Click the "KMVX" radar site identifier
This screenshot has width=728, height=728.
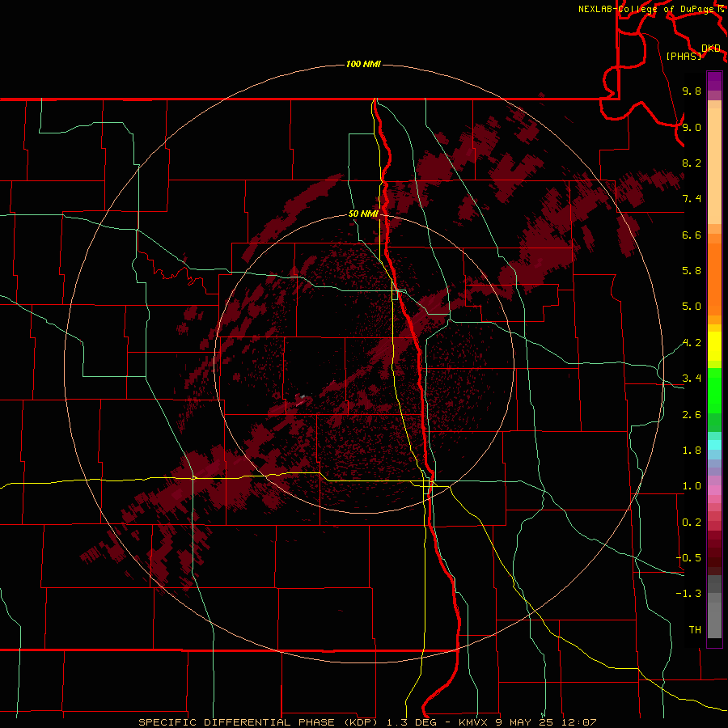[x=473, y=722]
